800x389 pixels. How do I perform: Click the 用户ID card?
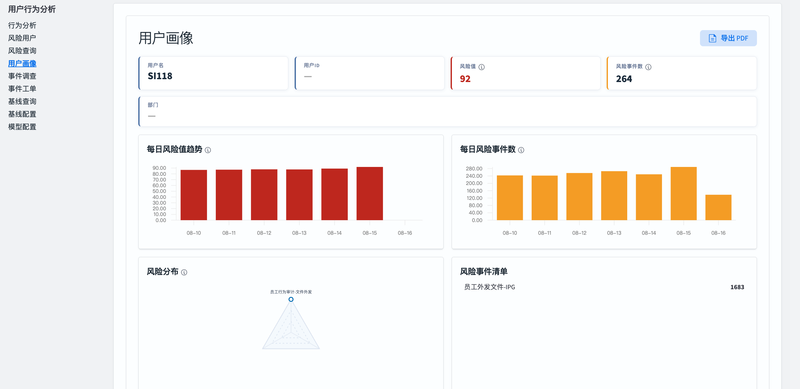(x=369, y=73)
